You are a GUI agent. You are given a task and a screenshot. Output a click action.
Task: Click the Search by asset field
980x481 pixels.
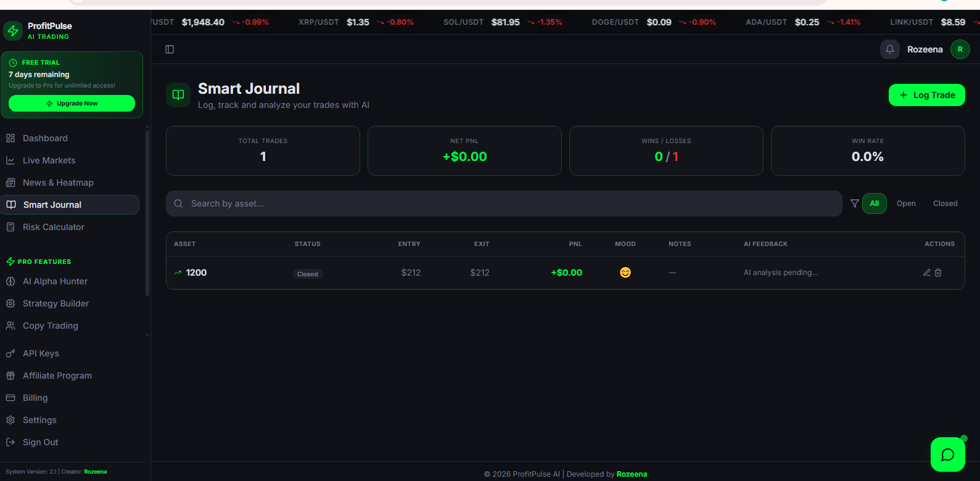tap(504, 203)
